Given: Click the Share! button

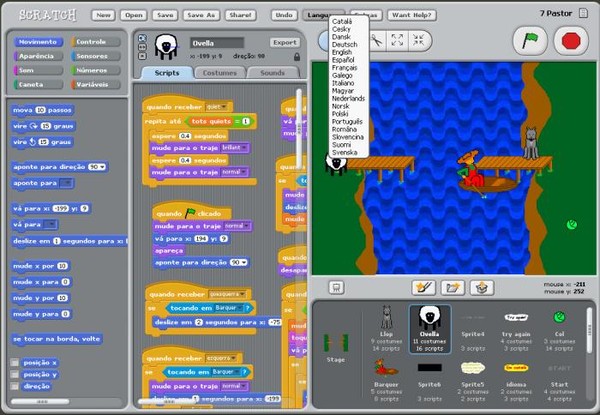Looking at the screenshot, I should point(240,15).
